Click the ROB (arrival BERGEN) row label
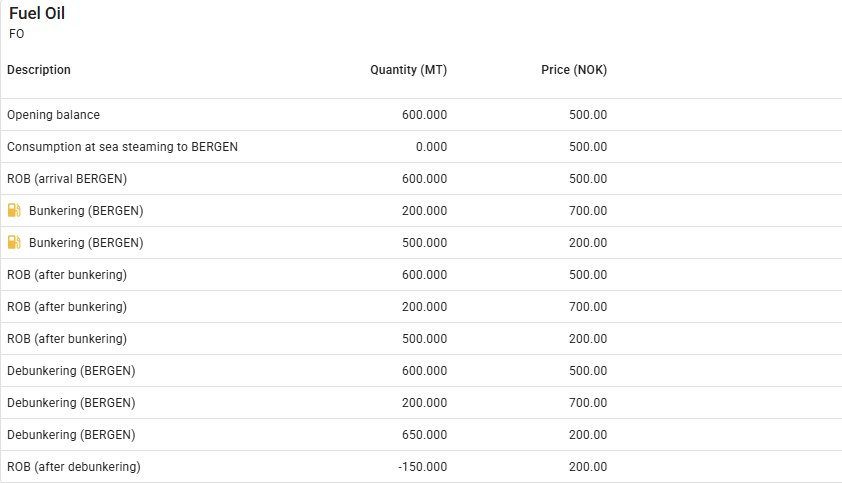 [67, 179]
